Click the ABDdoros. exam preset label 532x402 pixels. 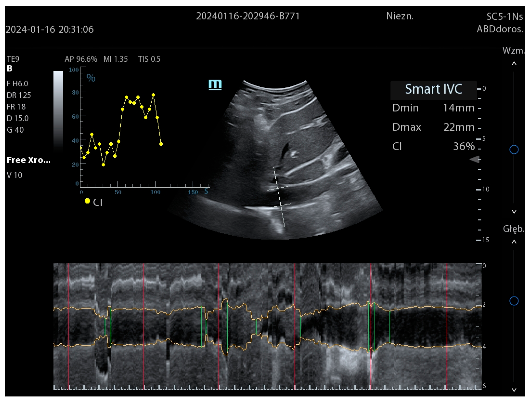(500, 29)
